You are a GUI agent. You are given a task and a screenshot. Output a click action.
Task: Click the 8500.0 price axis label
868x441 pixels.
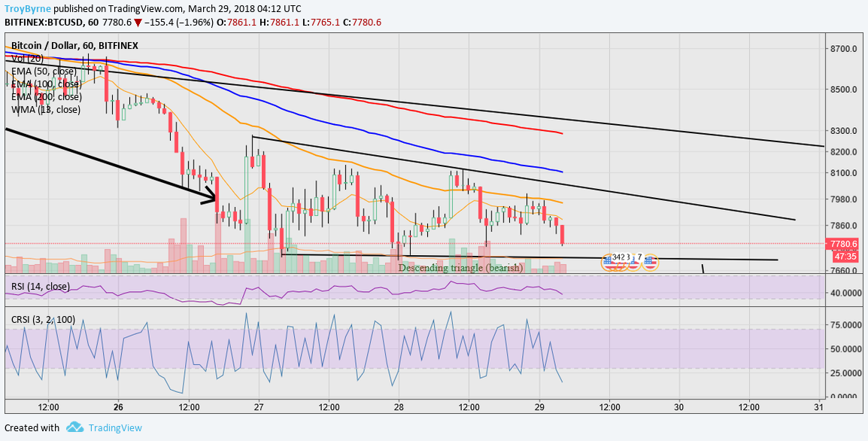coord(842,90)
